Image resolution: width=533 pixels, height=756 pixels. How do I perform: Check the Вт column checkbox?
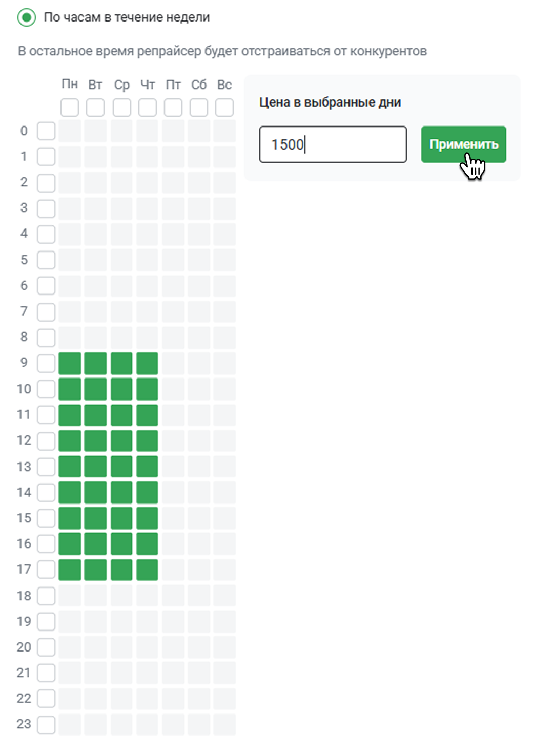[95, 108]
